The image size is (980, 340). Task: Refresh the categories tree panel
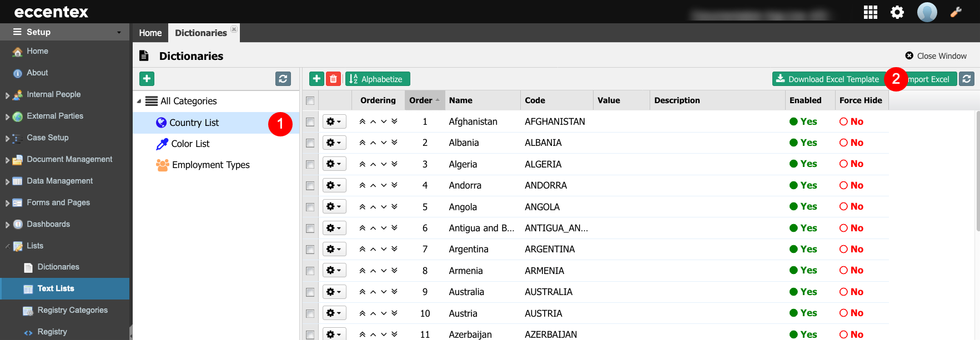click(283, 79)
